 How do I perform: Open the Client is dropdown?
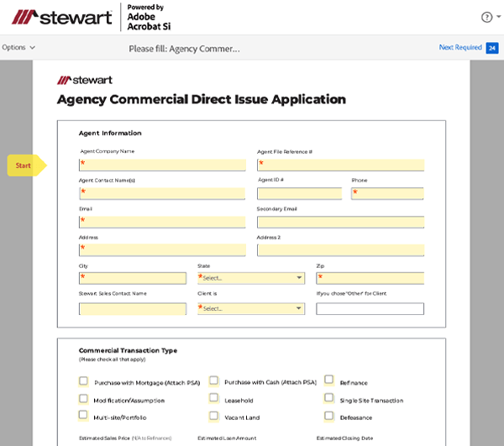(x=251, y=308)
